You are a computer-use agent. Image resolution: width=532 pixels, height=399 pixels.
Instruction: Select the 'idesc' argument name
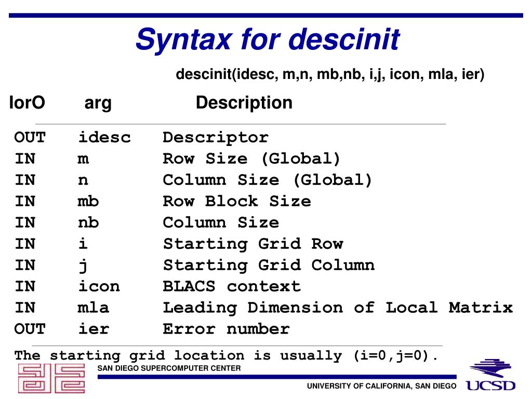(x=104, y=137)
